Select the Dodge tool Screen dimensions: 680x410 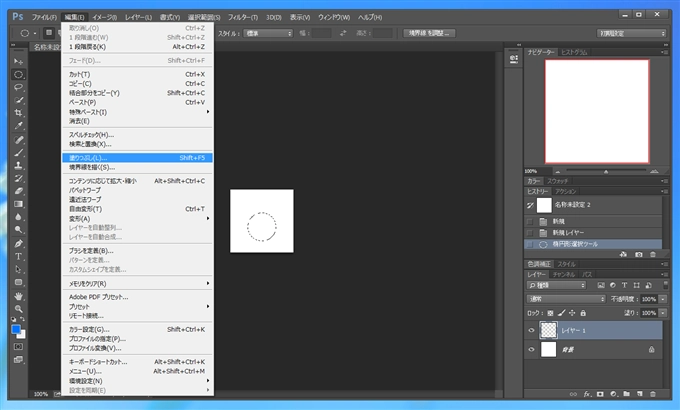point(18,230)
